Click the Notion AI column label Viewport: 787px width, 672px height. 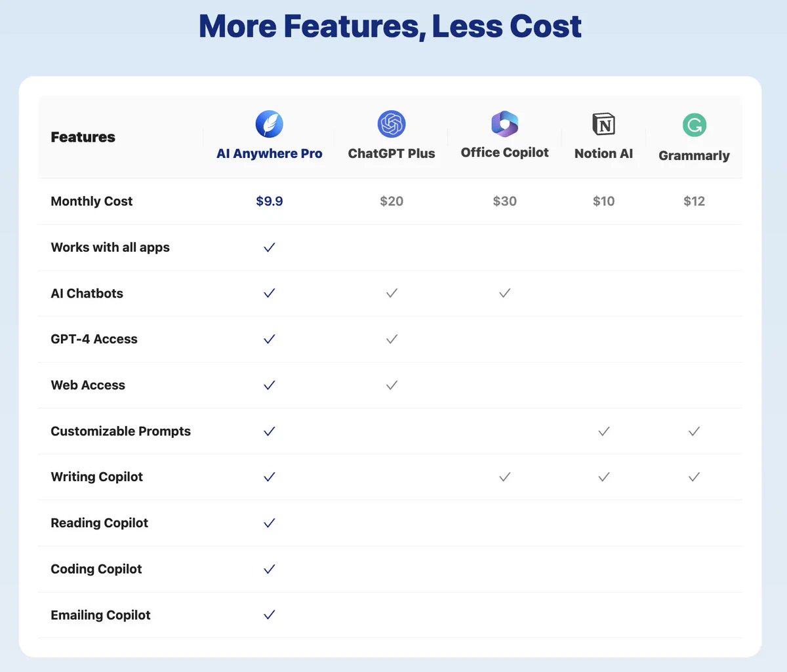point(604,153)
